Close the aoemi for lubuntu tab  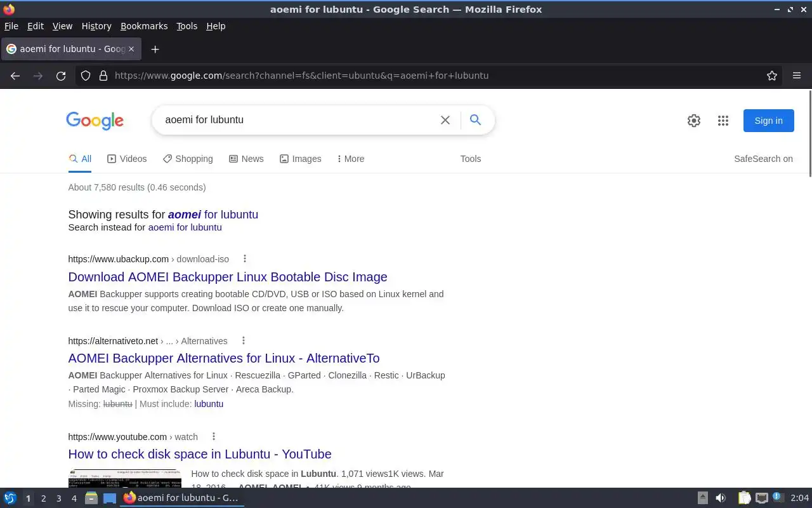[x=131, y=49]
